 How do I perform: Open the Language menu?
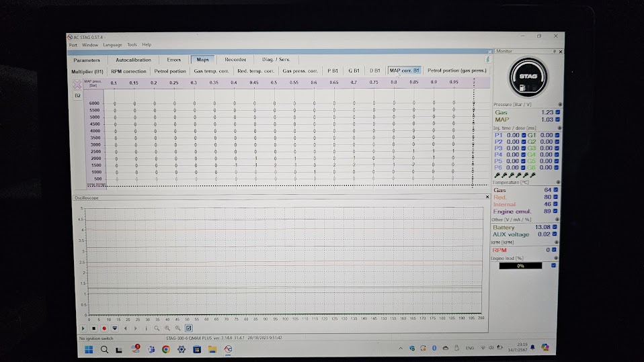click(x=112, y=45)
